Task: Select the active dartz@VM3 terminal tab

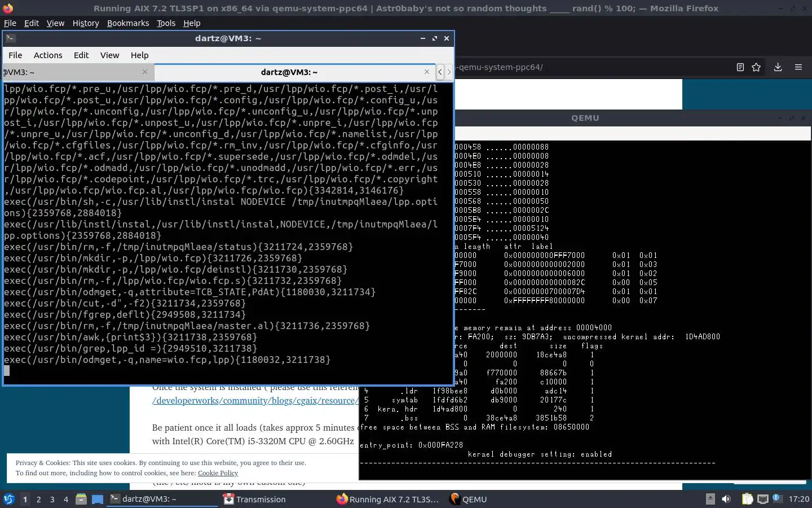Action: [x=294, y=72]
